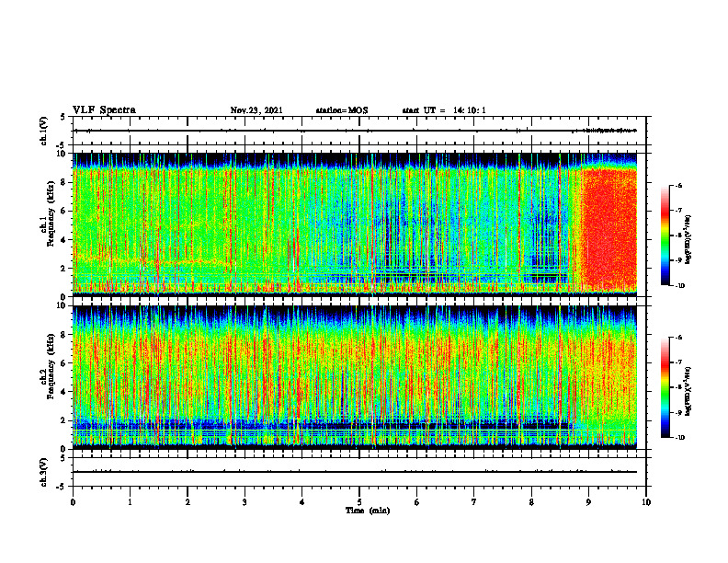Click x-axis tick label "1"
The height and width of the screenshot is (563, 728).
130,502
